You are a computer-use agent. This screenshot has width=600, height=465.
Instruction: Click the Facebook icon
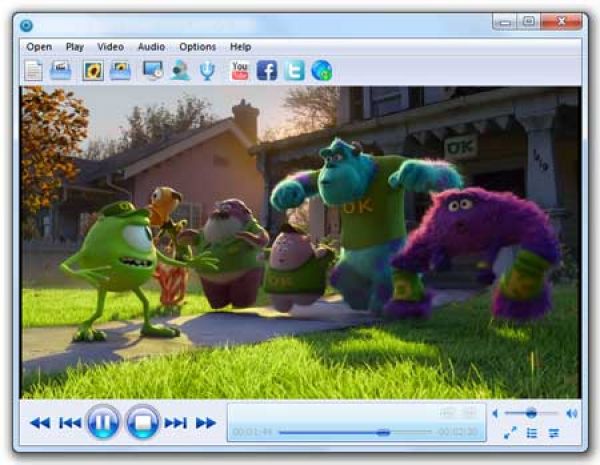267,70
